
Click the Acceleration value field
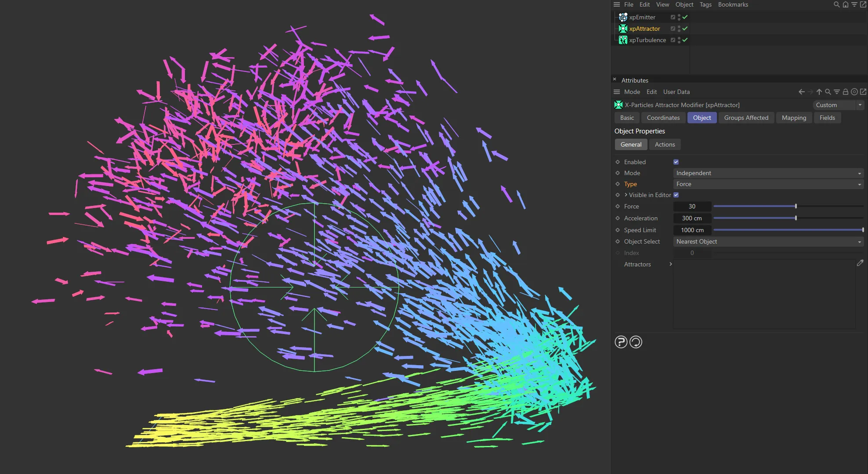point(692,218)
